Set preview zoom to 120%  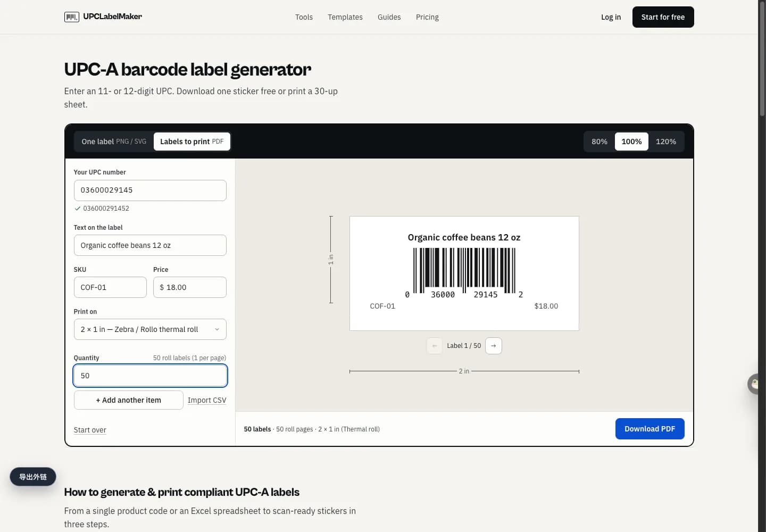click(666, 142)
